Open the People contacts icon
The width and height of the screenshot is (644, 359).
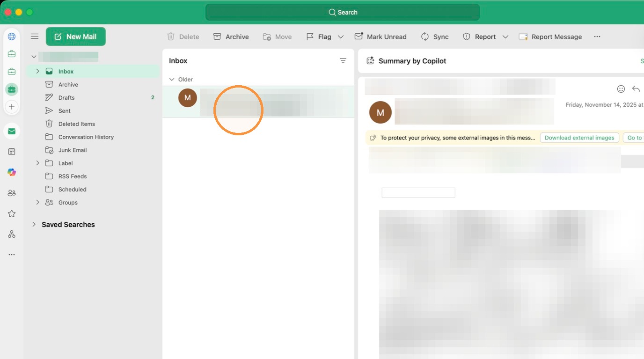(12, 193)
